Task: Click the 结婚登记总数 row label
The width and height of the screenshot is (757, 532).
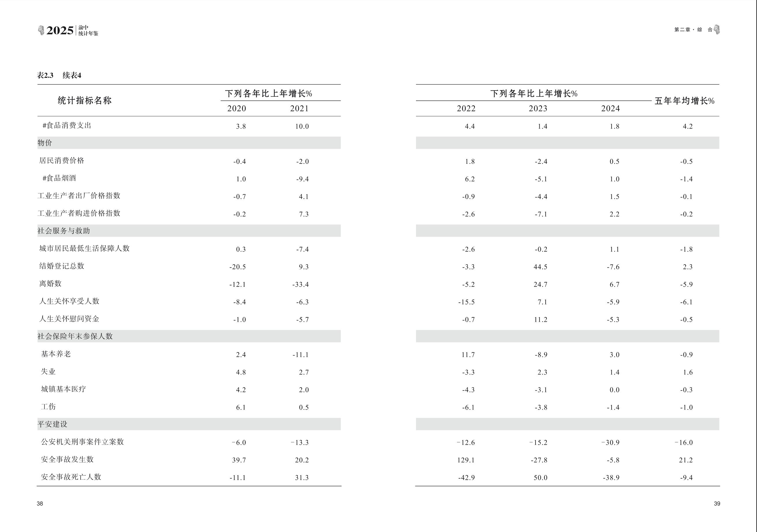Action: point(62,266)
